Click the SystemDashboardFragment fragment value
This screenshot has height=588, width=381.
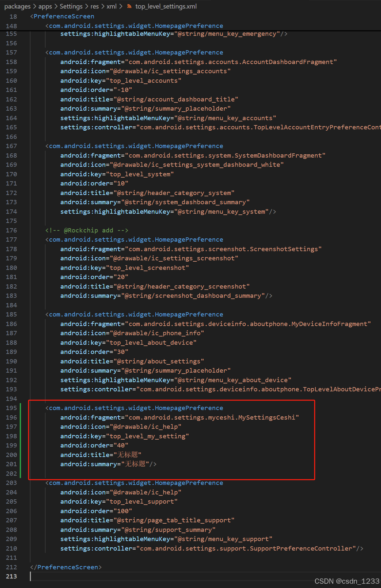pos(225,156)
